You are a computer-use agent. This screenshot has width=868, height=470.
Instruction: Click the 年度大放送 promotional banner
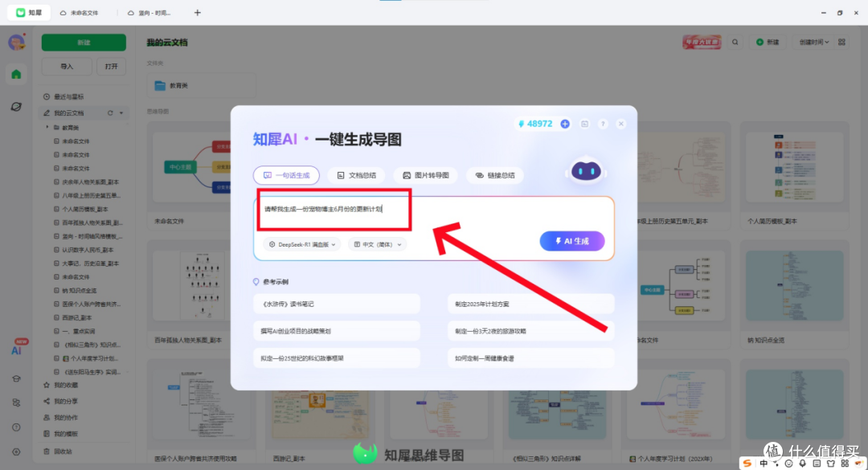click(x=702, y=42)
